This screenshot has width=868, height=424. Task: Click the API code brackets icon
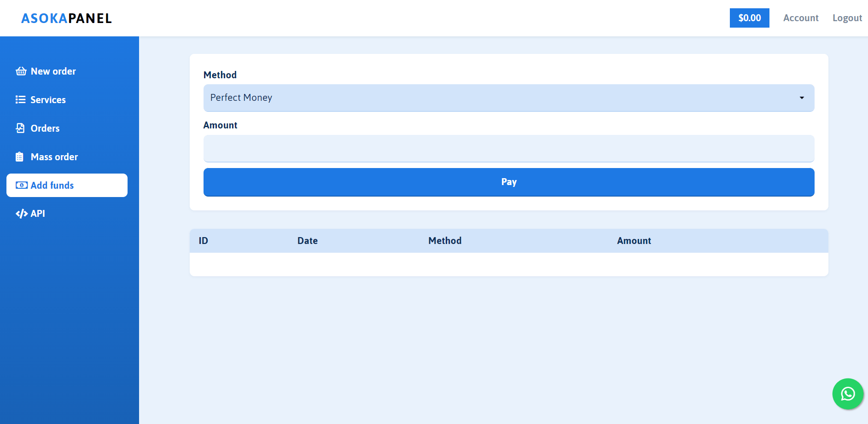[21, 214]
